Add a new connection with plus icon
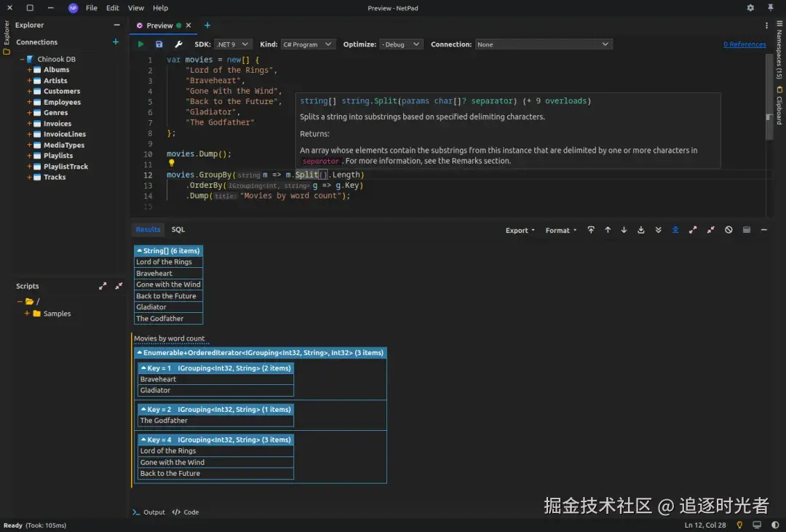This screenshot has width=786, height=532. pos(116,42)
